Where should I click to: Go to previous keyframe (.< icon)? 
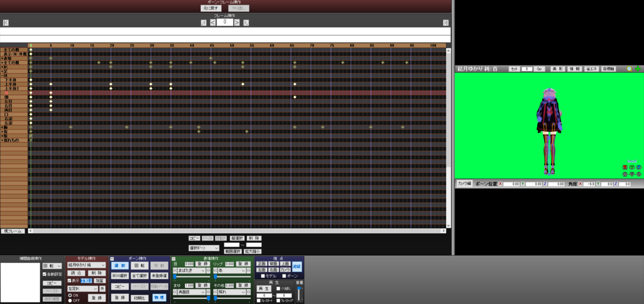coord(203,23)
